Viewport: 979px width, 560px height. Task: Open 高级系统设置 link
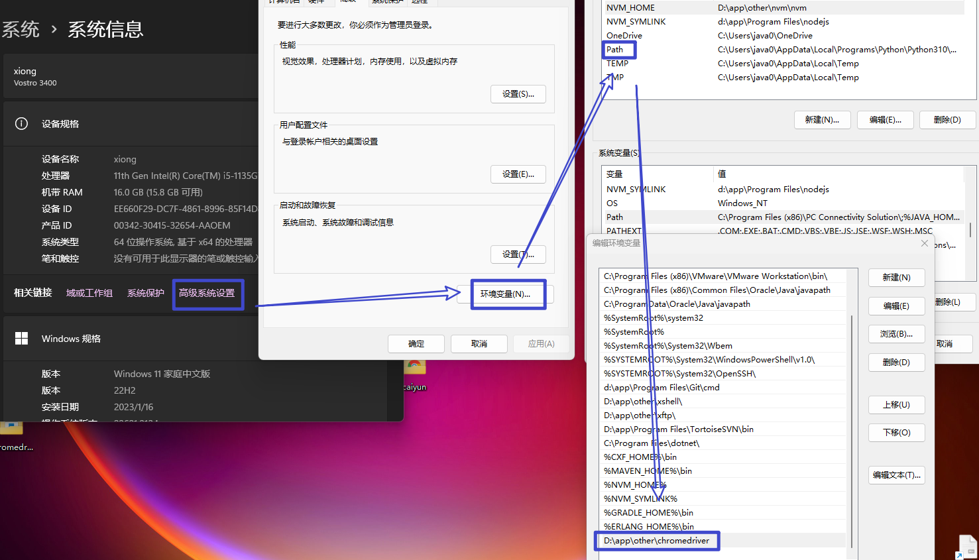pyautogui.click(x=207, y=293)
